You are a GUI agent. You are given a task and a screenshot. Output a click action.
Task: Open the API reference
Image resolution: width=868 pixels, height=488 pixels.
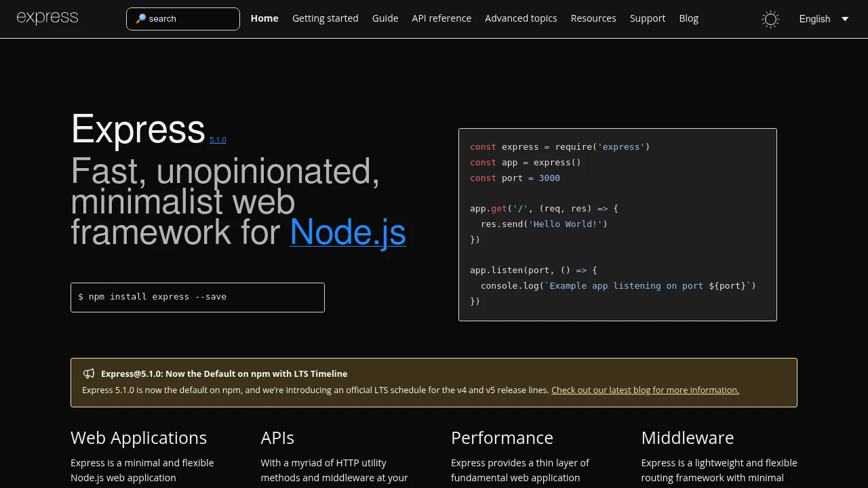(441, 18)
